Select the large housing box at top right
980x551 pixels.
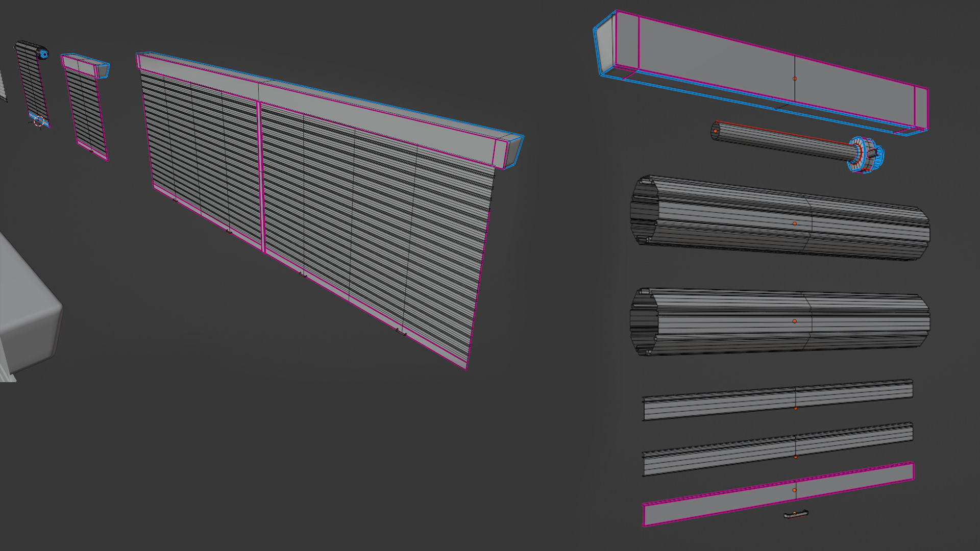(x=761, y=73)
